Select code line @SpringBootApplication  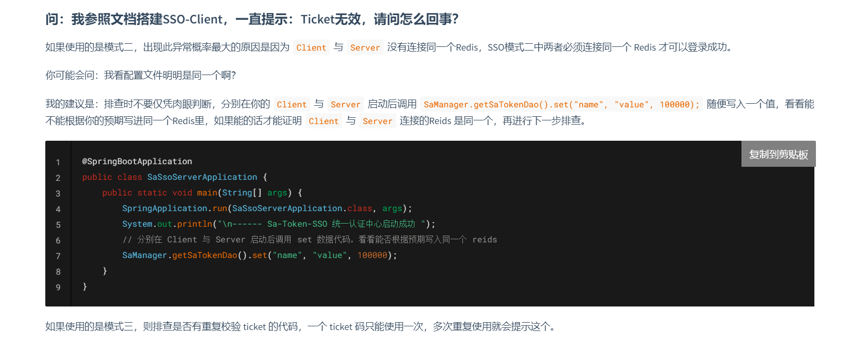tap(137, 162)
